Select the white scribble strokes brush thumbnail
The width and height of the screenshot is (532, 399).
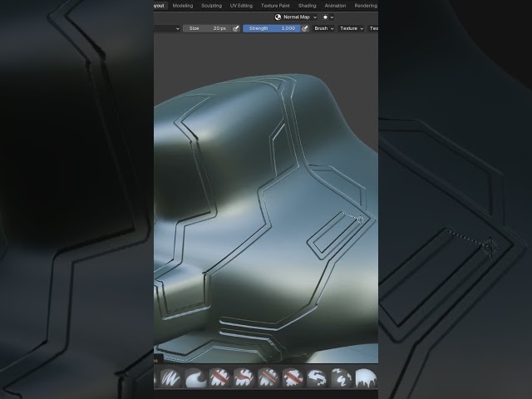tap(171, 378)
